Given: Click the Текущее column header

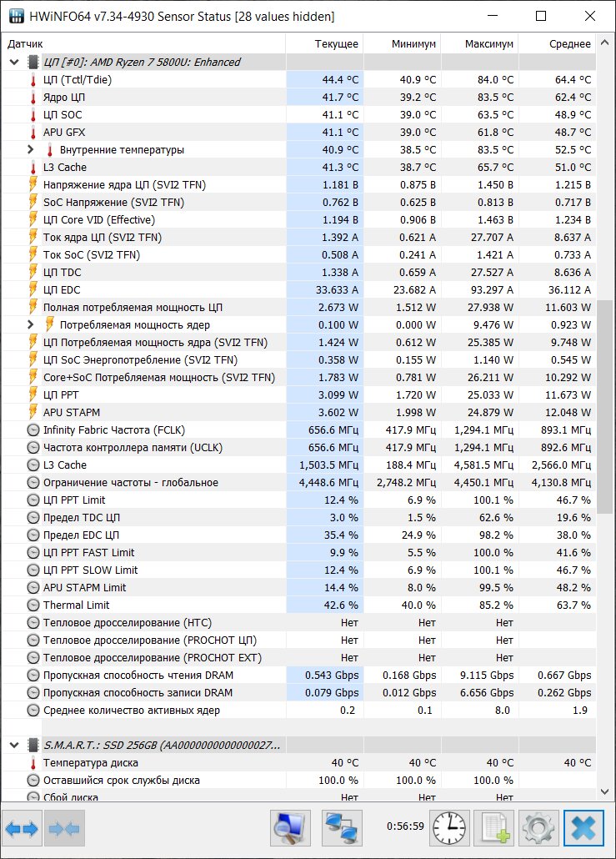Looking at the screenshot, I should tap(325, 44).
